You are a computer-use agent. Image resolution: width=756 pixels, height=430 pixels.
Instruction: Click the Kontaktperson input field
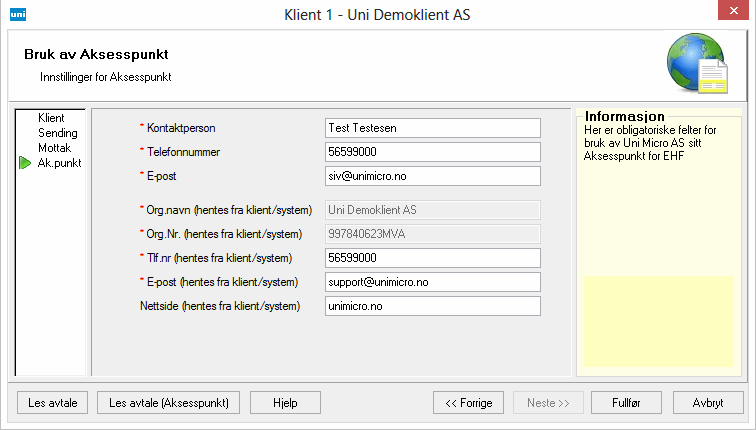[432, 128]
